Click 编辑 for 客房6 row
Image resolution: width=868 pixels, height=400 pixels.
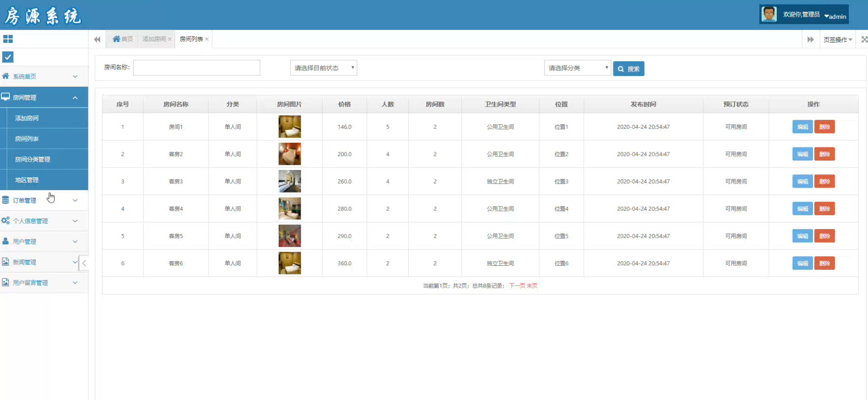click(803, 263)
